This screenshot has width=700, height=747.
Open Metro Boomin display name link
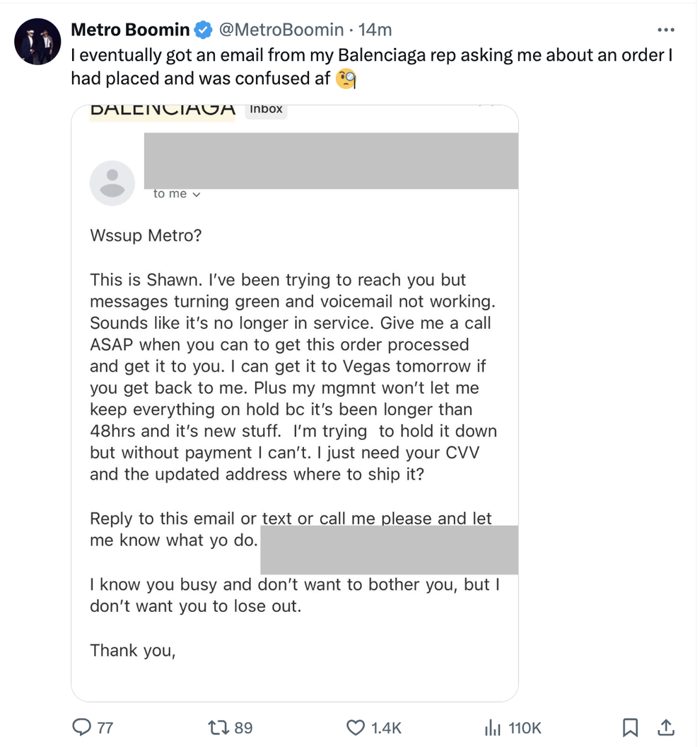tap(130, 30)
